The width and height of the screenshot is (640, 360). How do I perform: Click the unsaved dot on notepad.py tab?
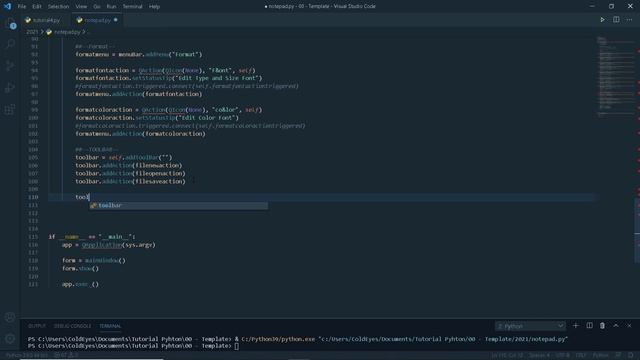pyautogui.click(x=116, y=20)
